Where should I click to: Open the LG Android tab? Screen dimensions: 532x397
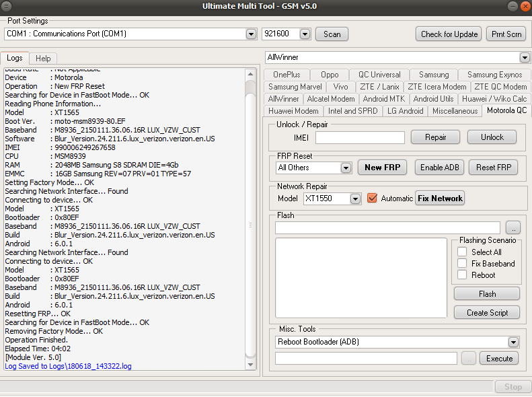coord(405,111)
